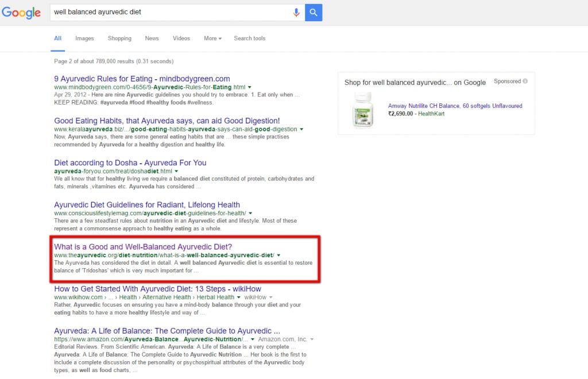Click the microphone voice search icon
Image resolution: width=588 pixels, height=379 pixels.
(296, 12)
